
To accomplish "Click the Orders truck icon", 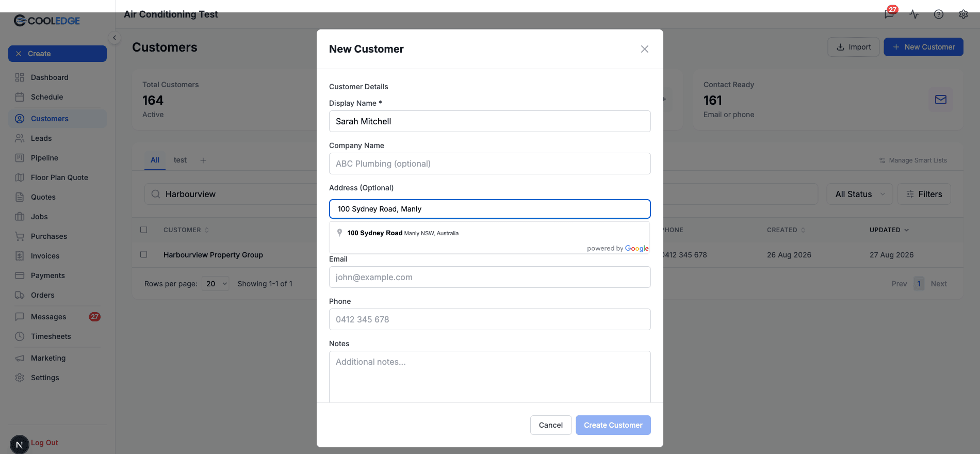I will [x=20, y=295].
